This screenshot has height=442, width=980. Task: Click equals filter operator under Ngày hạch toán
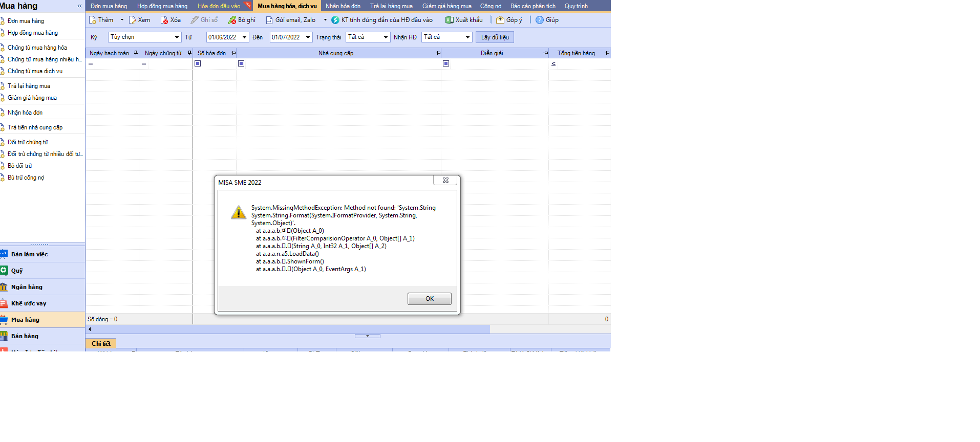click(91, 63)
